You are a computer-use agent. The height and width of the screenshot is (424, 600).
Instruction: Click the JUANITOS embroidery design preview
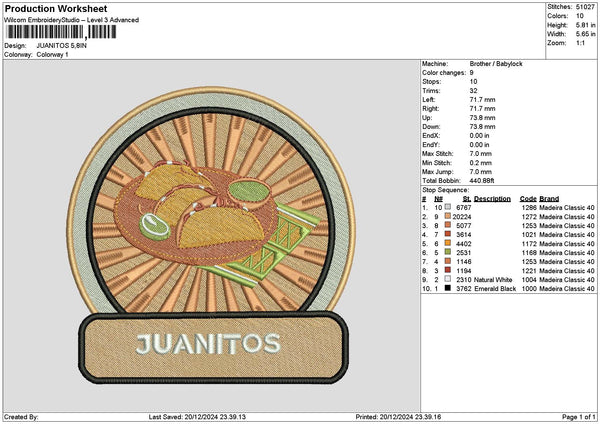point(212,235)
